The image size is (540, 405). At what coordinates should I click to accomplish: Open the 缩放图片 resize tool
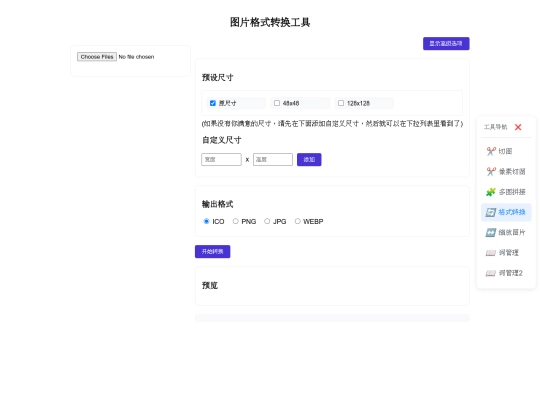tap(506, 232)
